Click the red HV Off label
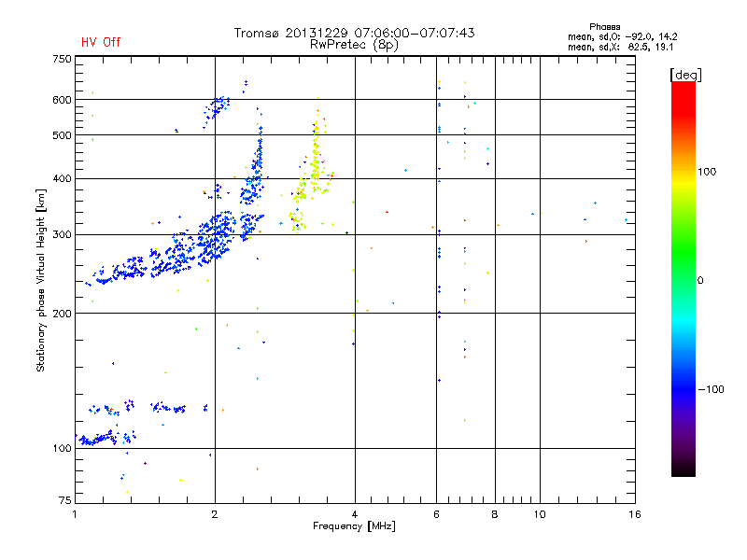Image resolution: width=747 pixels, height=560 pixels. [101, 42]
